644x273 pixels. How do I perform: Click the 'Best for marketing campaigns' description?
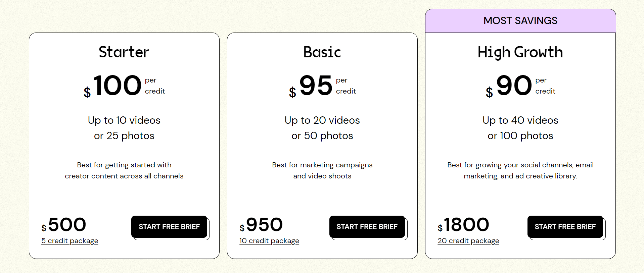click(x=322, y=170)
